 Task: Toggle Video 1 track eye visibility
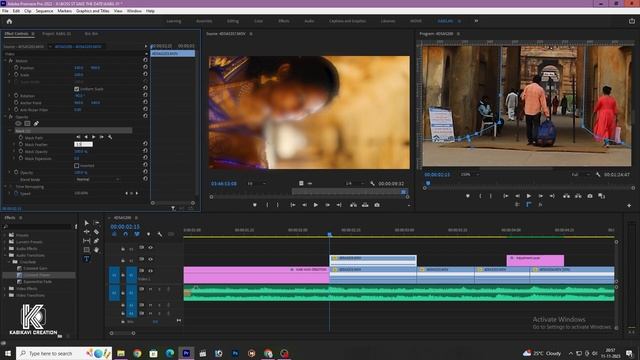(x=151, y=271)
